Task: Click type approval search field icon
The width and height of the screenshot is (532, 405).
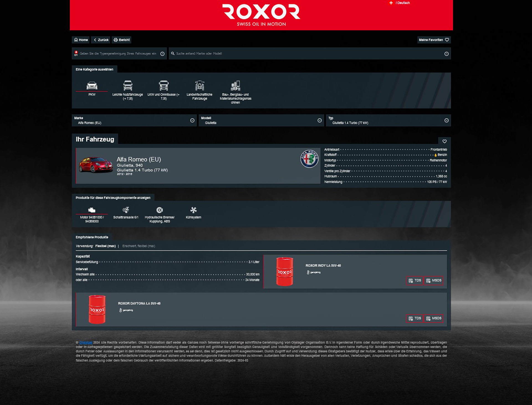Action: 76,53
